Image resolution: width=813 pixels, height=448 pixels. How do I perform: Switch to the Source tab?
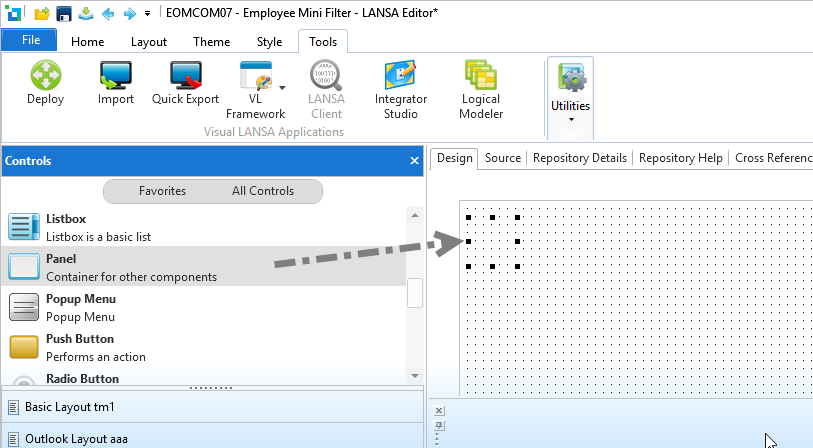point(502,158)
